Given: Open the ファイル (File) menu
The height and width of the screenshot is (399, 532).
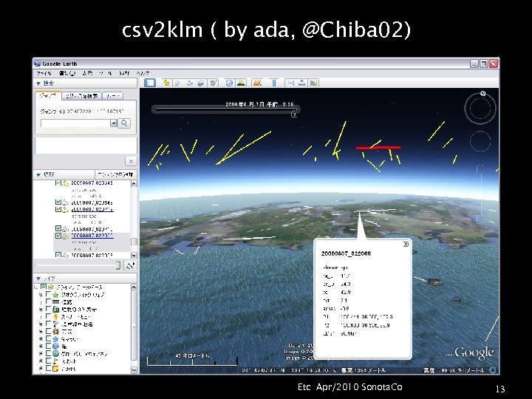Looking at the screenshot, I should point(44,73).
